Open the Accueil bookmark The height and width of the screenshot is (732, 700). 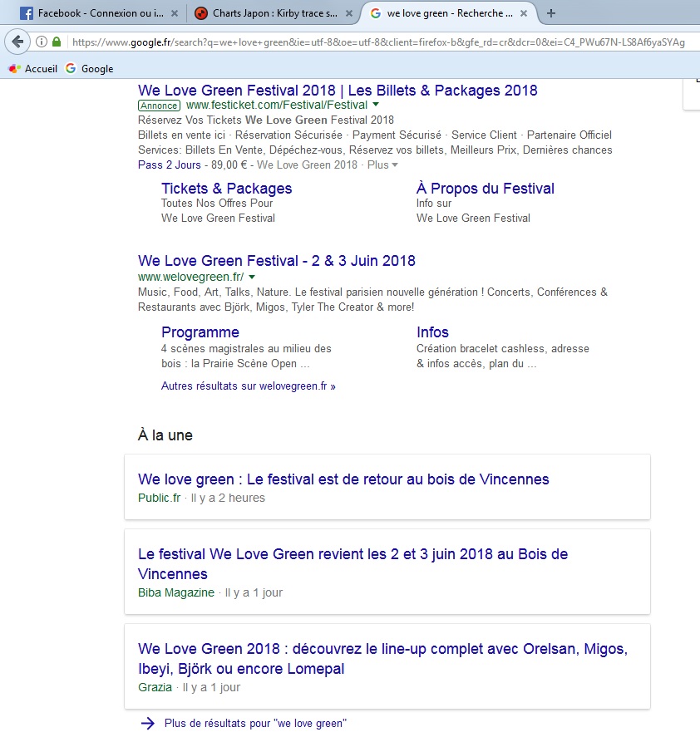pyautogui.click(x=33, y=69)
